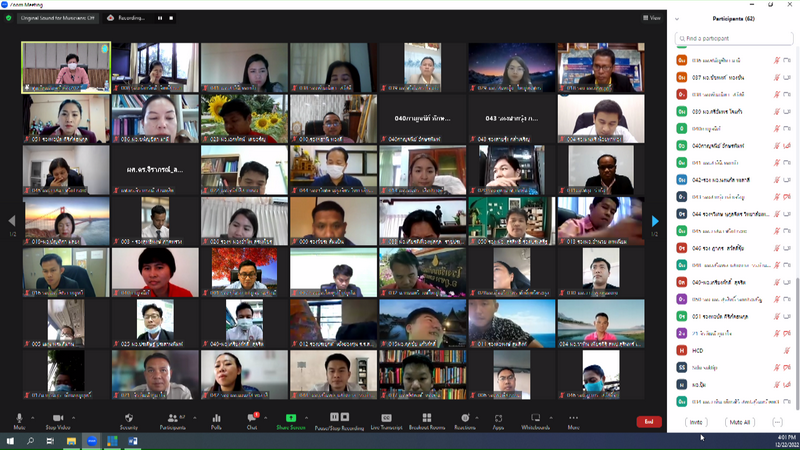This screenshot has width=800, height=450.
Task: Start Share Screen
Action: pos(291,421)
